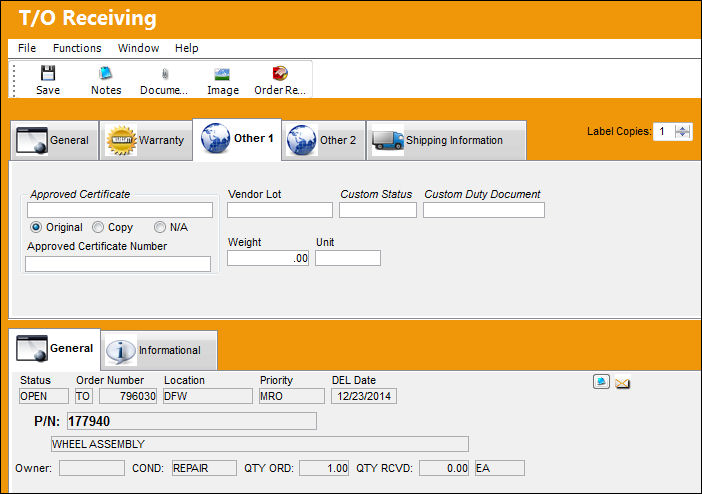Click the Weight input field
The height and width of the screenshot is (494, 702).
pos(268,258)
